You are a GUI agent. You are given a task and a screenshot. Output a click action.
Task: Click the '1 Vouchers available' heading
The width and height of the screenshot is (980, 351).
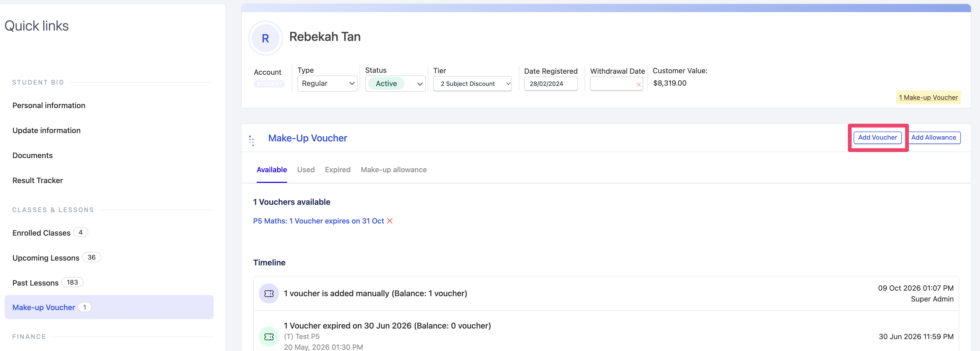[x=292, y=202]
